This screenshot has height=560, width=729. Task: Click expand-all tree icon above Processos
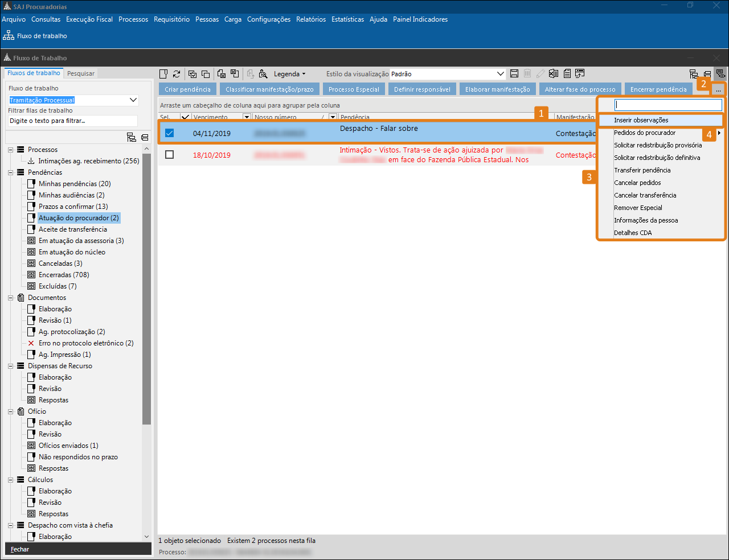pyautogui.click(x=132, y=137)
